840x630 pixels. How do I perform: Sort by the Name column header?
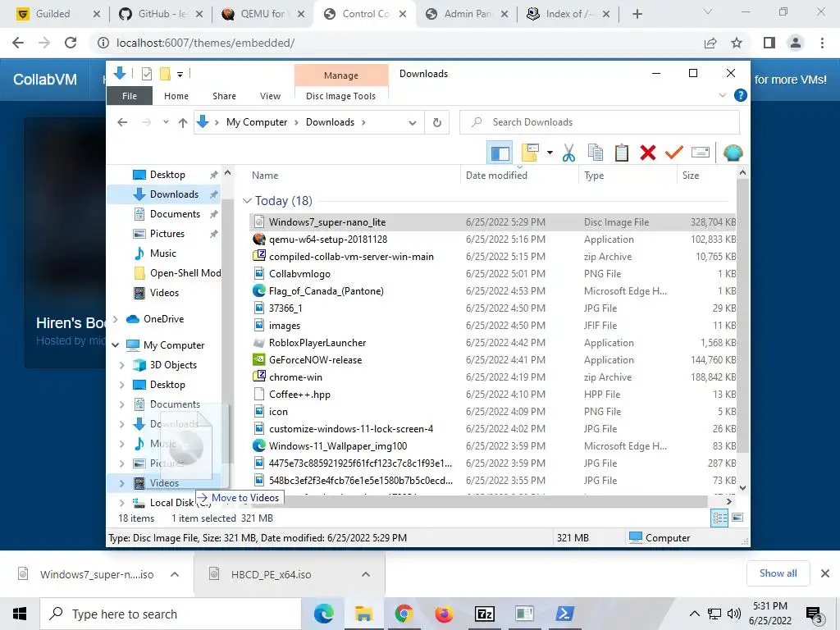[x=265, y=176]
